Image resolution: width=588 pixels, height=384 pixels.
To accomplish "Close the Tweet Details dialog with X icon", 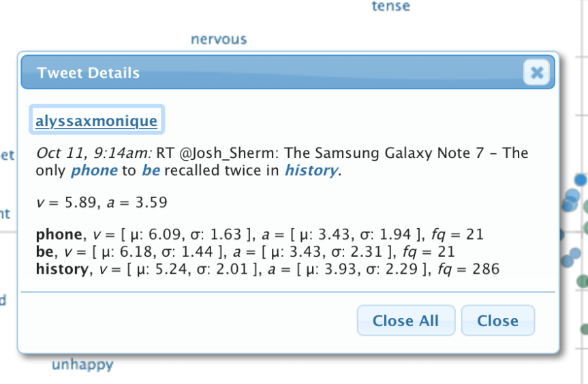I will (537, 73).
